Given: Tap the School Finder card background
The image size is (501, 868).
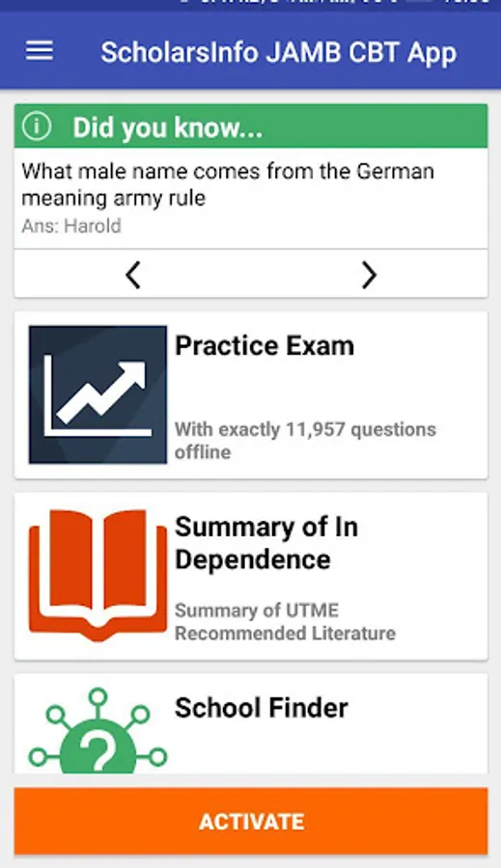Looking at the screenshot, I should (x=251, y=723).
